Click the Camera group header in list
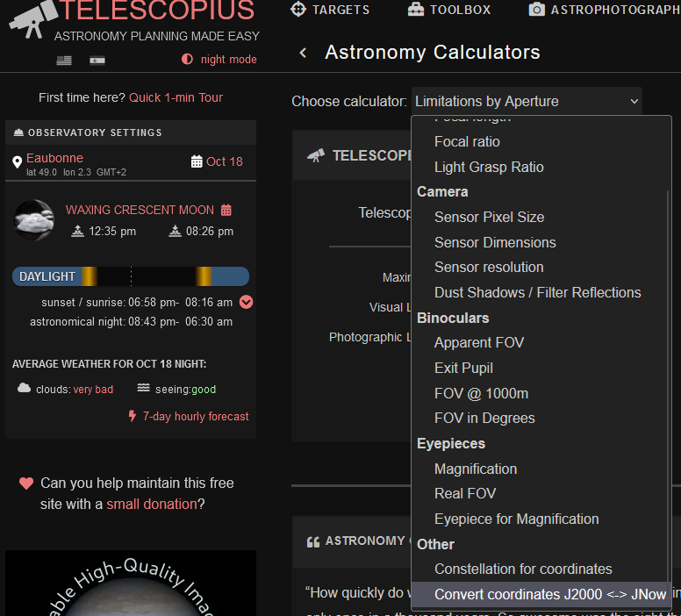Viewport: 681px width, 616px height. [x=442, y=191]
